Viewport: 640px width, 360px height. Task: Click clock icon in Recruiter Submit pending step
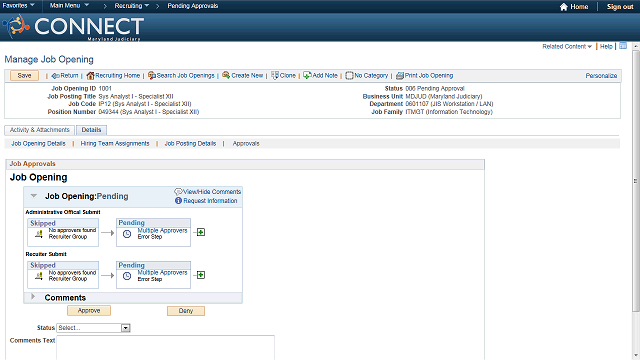point(127,276)
